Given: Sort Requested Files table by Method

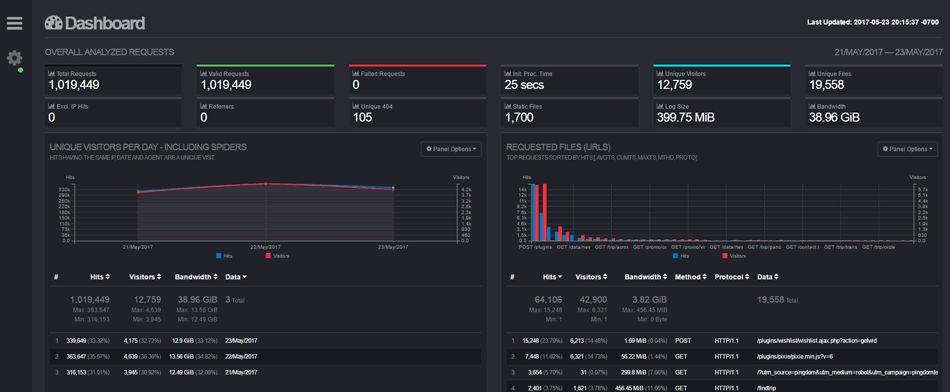Looking at the screenshot, I should [690, 277].
